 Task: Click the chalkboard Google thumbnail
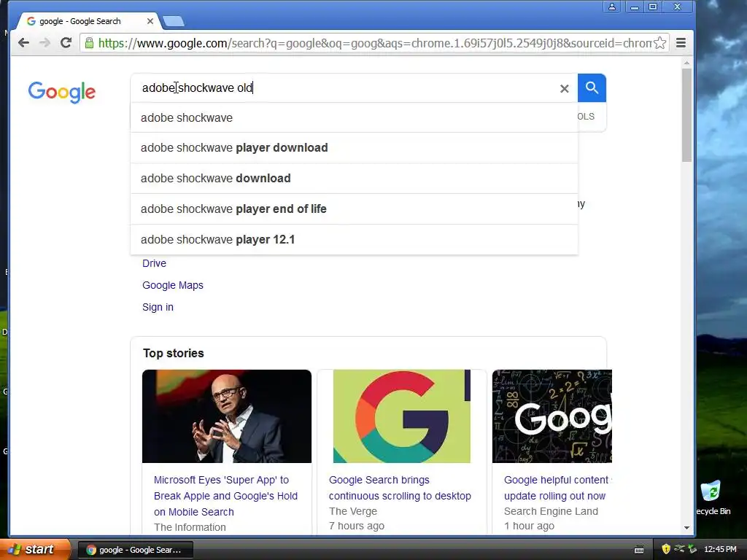(x=552, y=416)
